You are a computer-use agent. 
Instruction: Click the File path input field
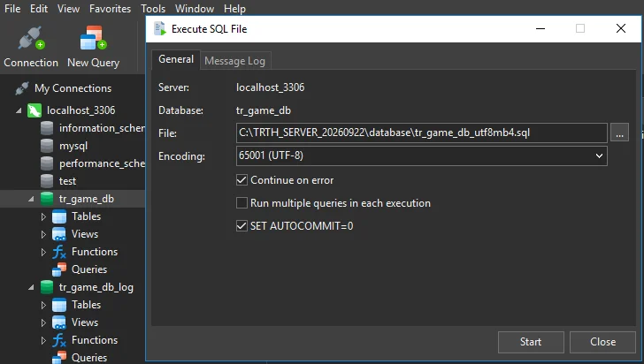[421, 133]
